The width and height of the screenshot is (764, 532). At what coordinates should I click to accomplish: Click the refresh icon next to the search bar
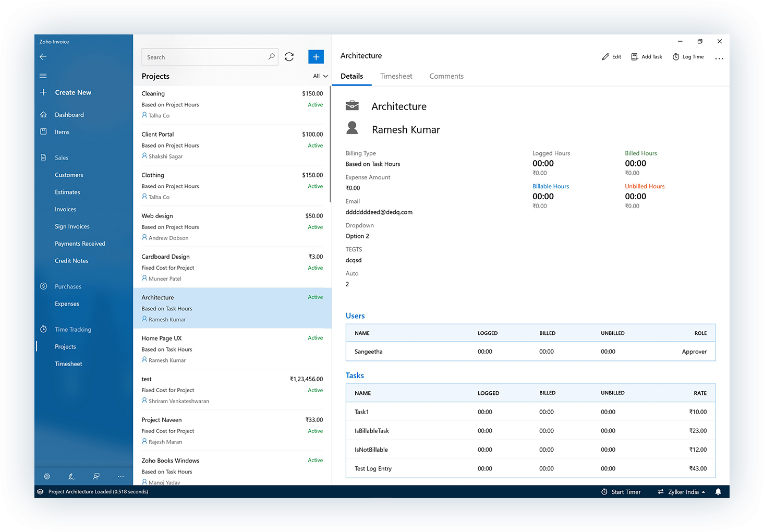(x=289, y=56)
